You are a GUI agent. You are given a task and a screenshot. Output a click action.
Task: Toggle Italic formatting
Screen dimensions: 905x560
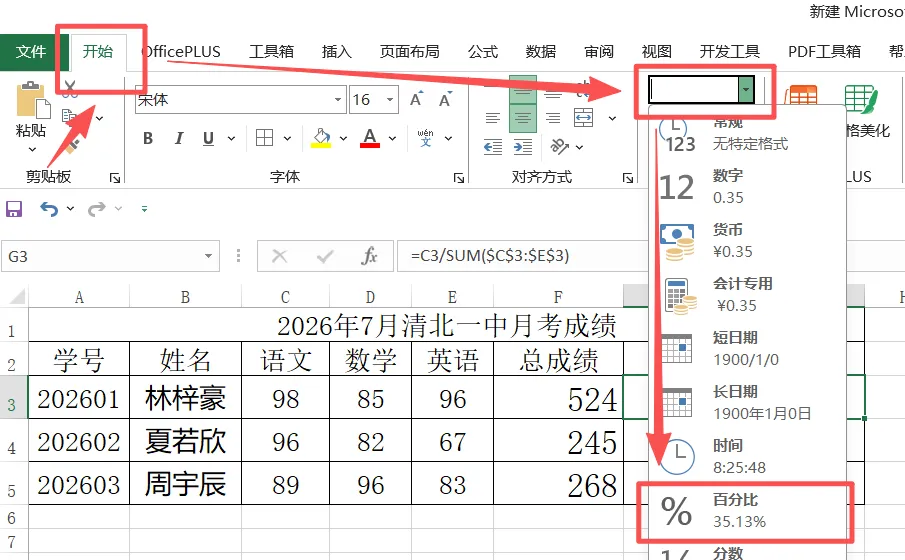[x=179, y=138]
